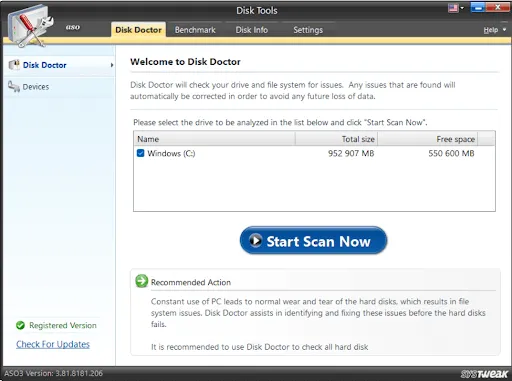Minimize the Disk Tools window
This screenshot has height=381, width=512.
477,7
